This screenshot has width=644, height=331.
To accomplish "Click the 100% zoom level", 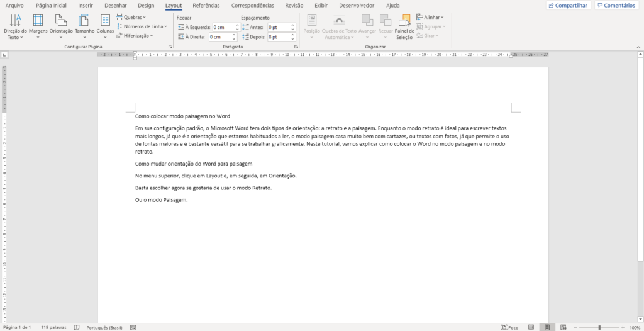I will [635, 327].
